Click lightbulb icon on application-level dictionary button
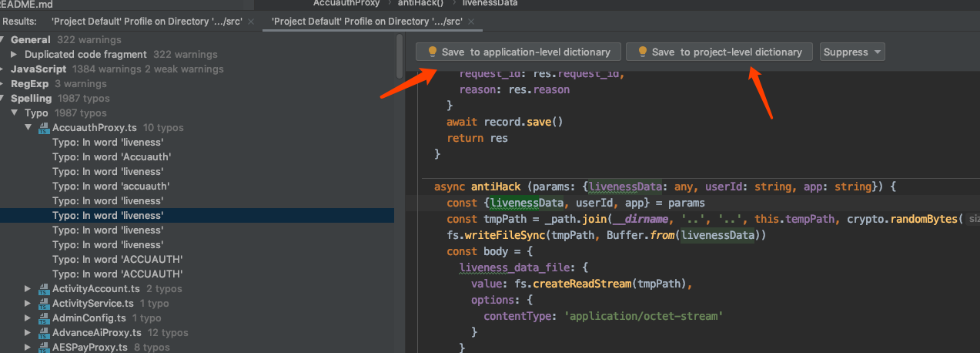The image size is (980, 353). (433, 52)
